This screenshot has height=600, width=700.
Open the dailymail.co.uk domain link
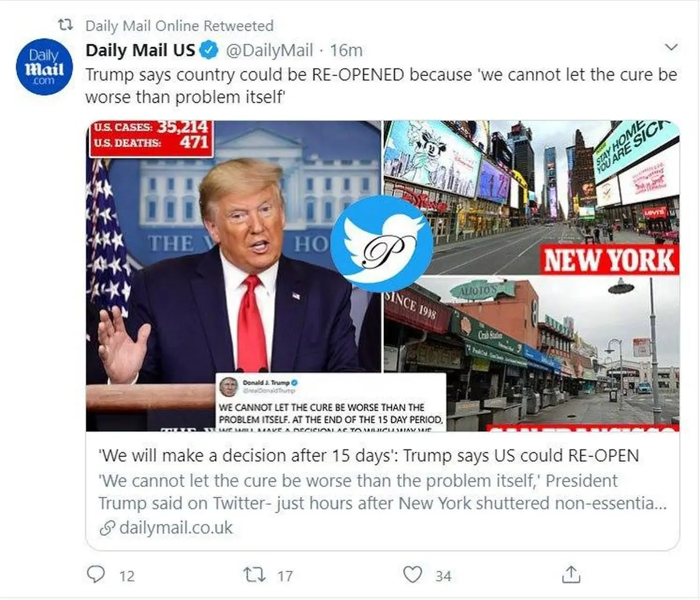pos(176,528)
